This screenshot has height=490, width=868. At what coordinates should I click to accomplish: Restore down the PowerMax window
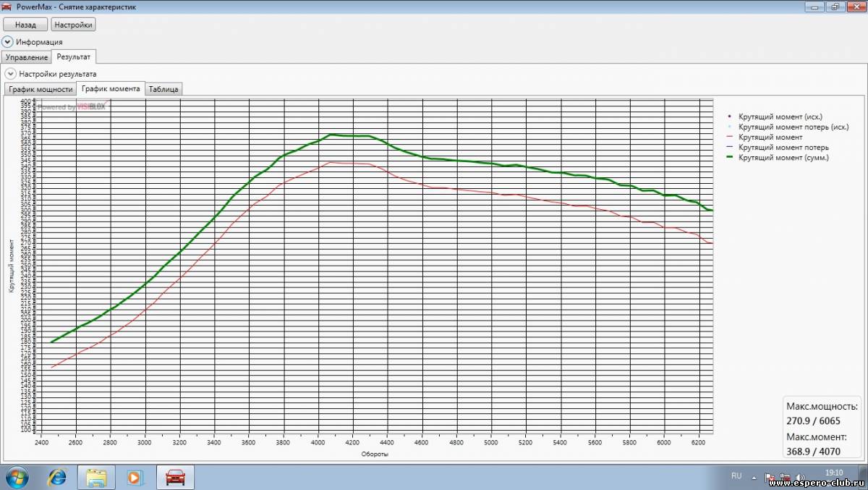point(834,7)
